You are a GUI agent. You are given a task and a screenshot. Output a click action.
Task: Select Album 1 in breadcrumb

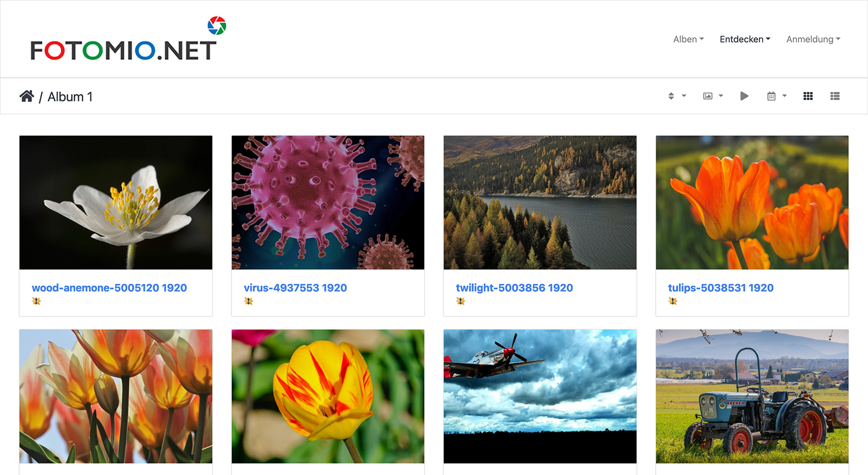70,97
